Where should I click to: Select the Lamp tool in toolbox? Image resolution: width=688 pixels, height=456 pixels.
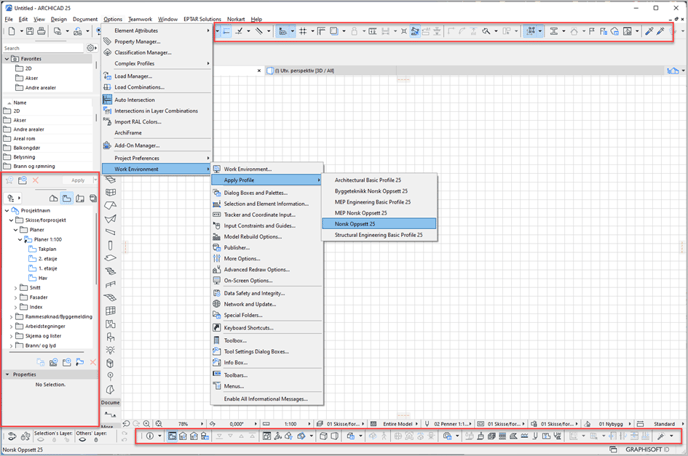[x=111, y=350]
